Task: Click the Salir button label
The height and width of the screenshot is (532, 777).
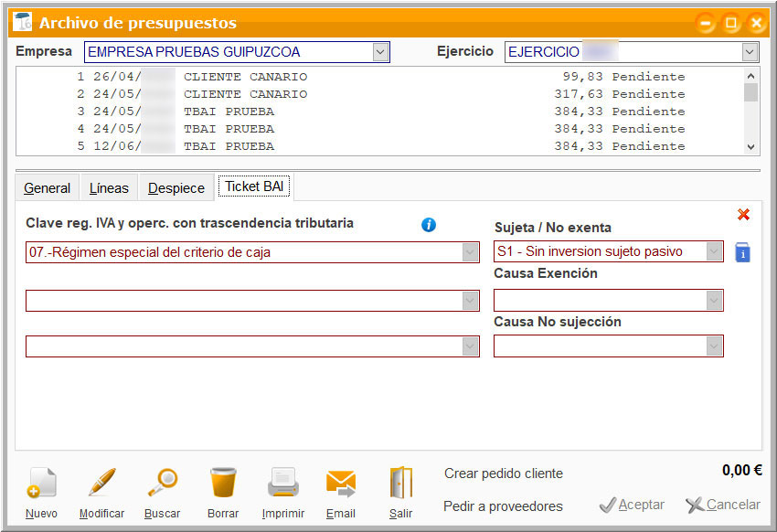Action: point(401,514)
